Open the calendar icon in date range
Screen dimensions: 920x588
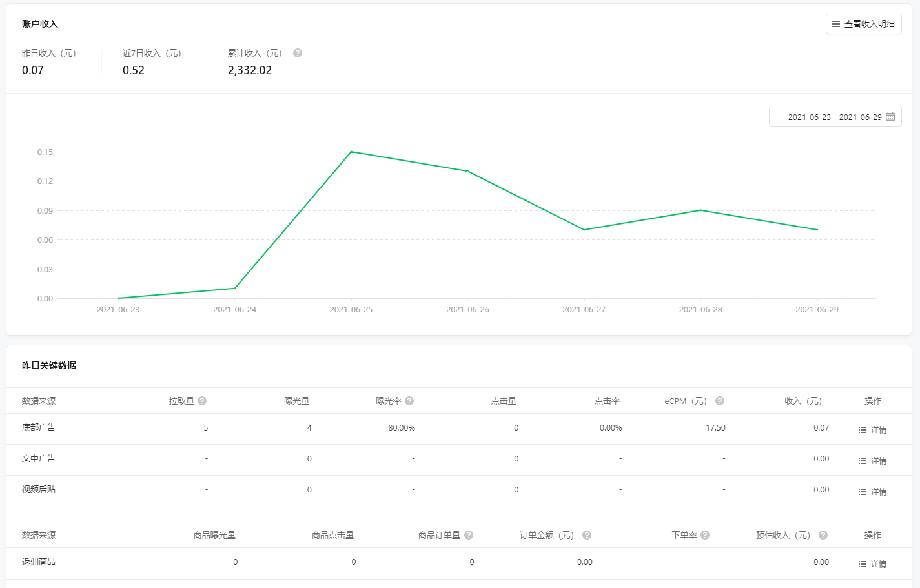point(890,117)
